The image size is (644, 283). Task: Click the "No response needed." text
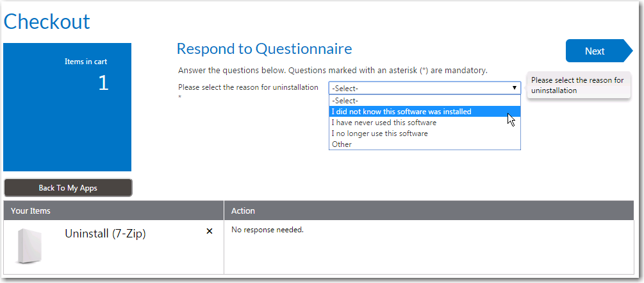tap(267, 230)
